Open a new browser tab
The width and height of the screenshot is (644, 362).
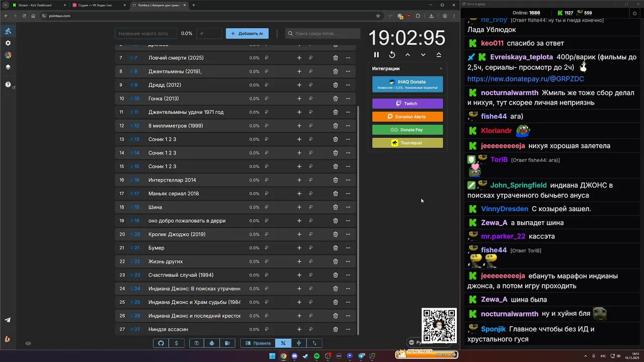pyautogui.click(x=194, y=5)
